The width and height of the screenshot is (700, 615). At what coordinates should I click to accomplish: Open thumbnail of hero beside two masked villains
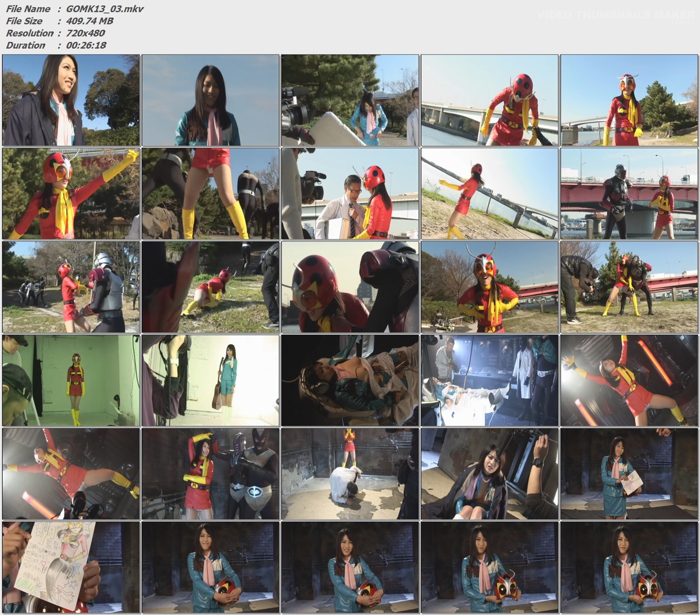[210, 474]
